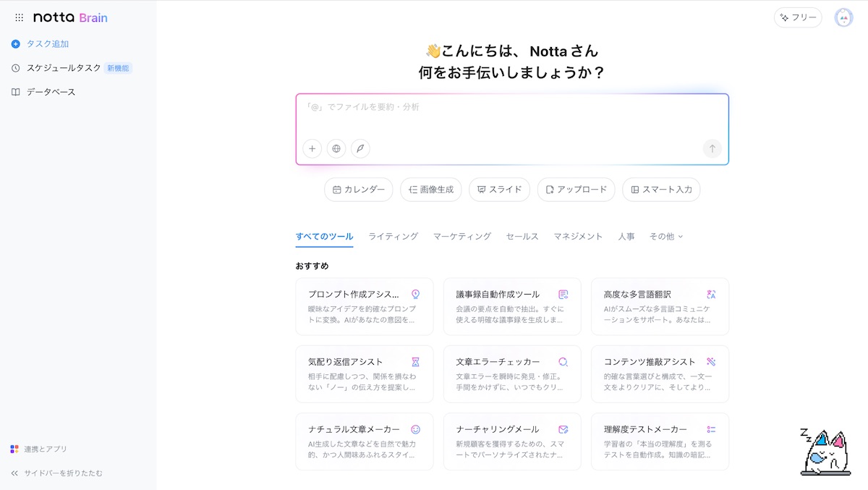Click the feather writing-style icon
The image size is (868, 490).
pyautogui.click(x=360, y=148)
